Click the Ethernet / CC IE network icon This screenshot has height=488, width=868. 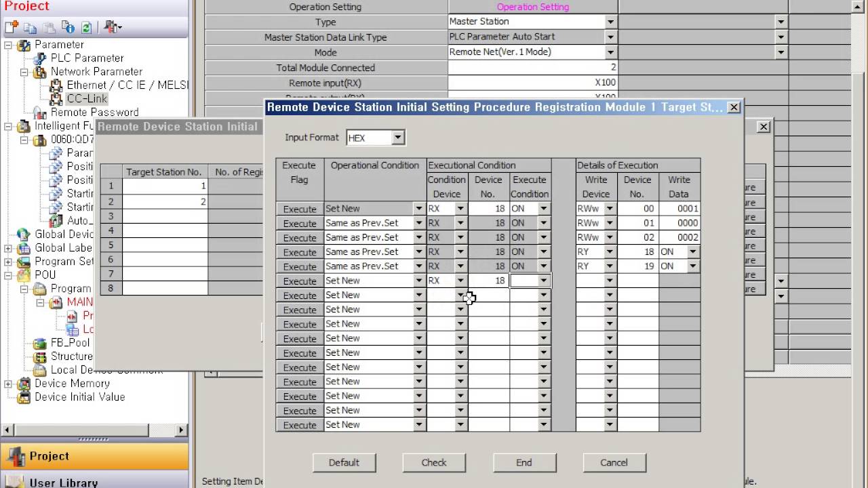pos(56,85)
